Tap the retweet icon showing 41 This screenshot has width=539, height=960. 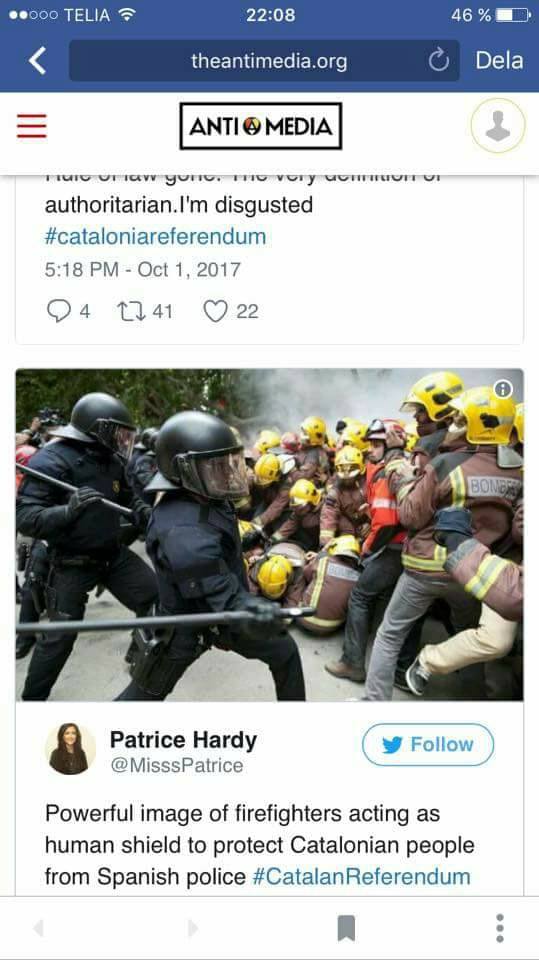click(x=129, y=311)
